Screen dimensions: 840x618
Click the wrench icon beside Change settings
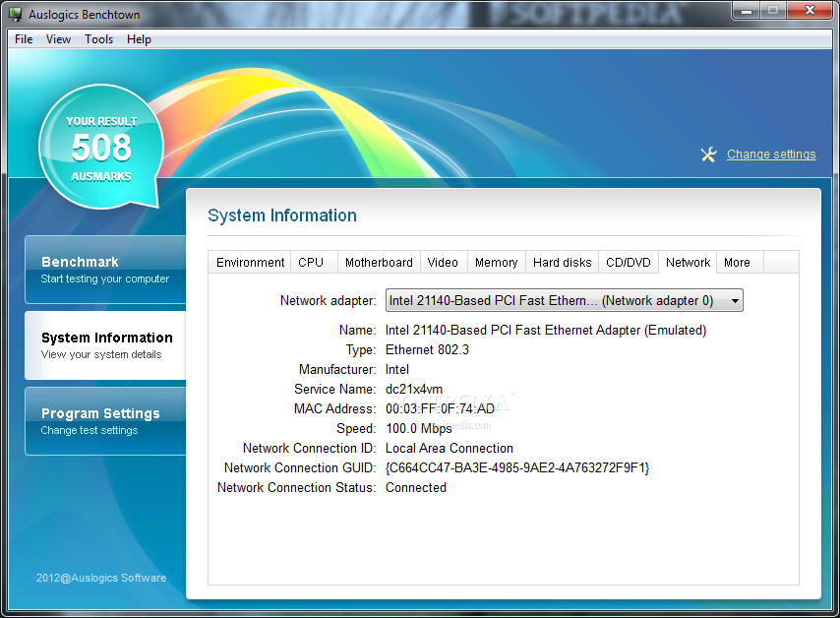point(708,154)
